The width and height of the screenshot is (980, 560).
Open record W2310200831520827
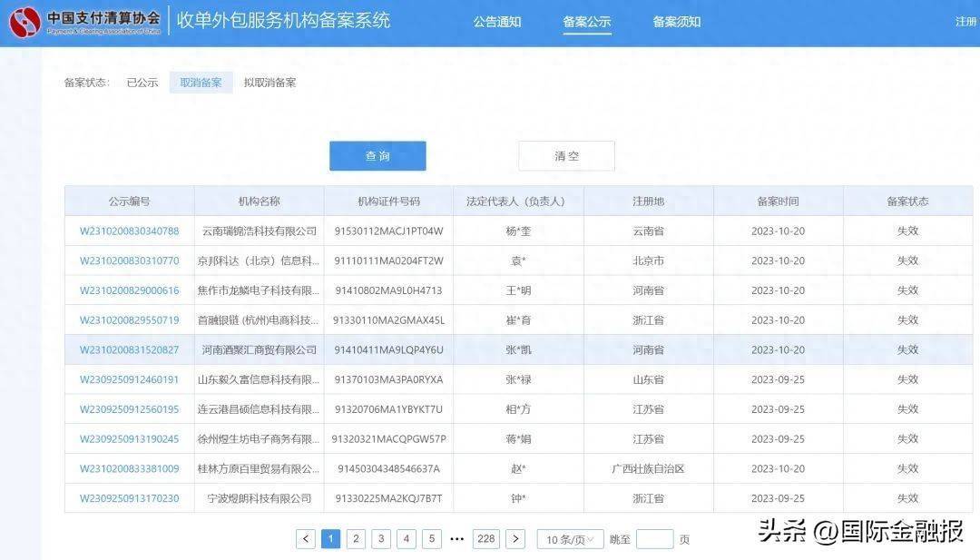(x=129, y=350)
